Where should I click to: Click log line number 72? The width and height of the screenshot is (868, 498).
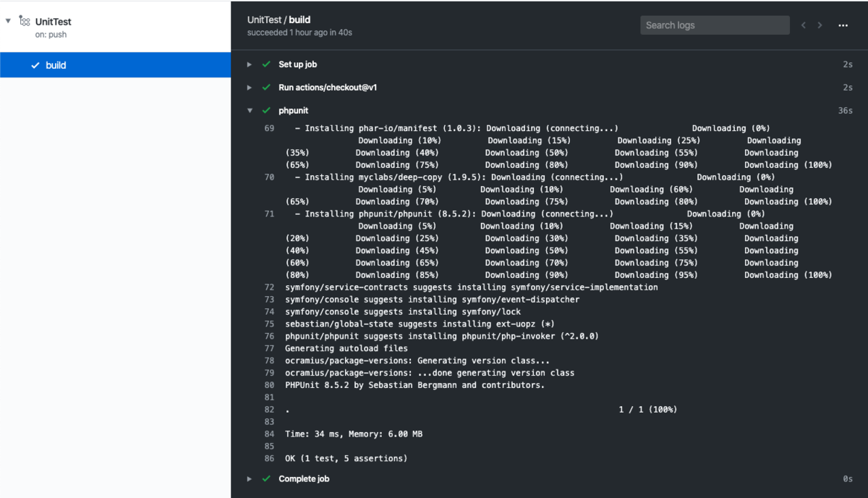[270, 287]
